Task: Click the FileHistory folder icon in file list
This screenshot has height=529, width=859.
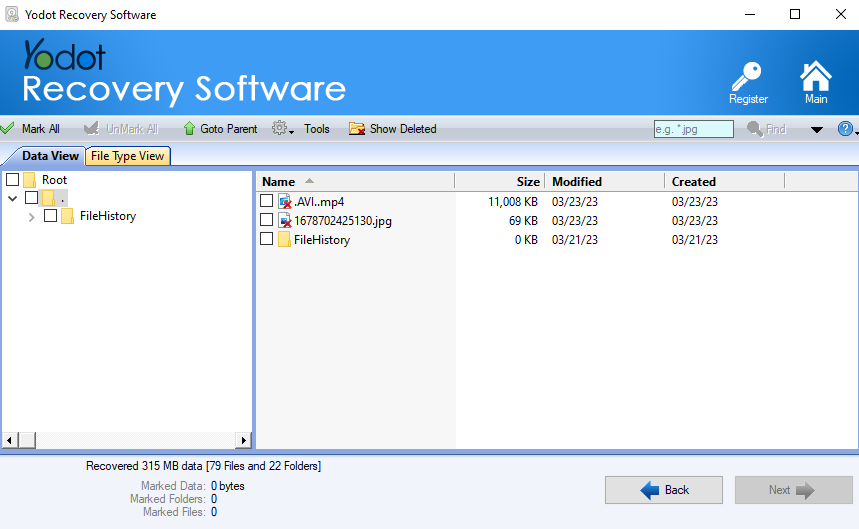Action: click(284, 239)
